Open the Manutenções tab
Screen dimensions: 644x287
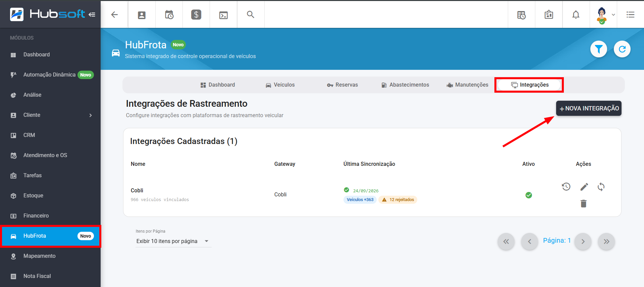click(468, 85)
